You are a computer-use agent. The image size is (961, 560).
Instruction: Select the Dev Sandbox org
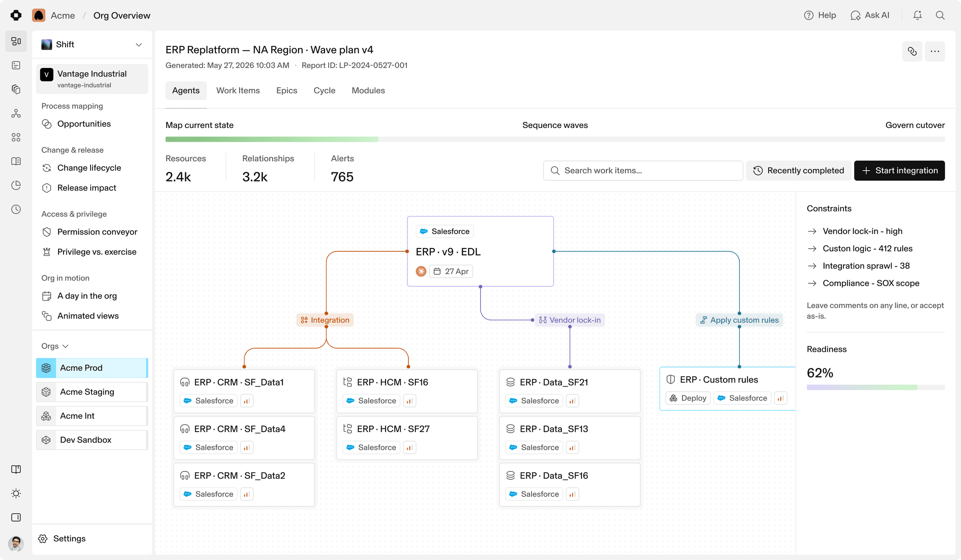(x=92, y=440)
